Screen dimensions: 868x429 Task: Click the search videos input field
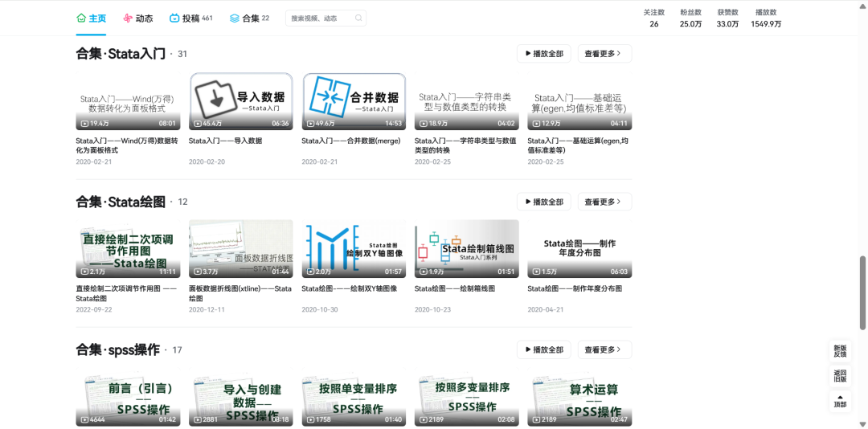(x=318, y=18)
